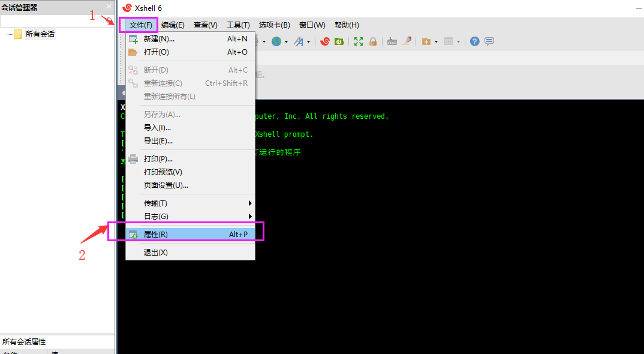Image resolution: width=644 pixels, height=354 pixels.
Task: Click the grayed layout grid toolbar icon
Action: [x=449, y=41]
